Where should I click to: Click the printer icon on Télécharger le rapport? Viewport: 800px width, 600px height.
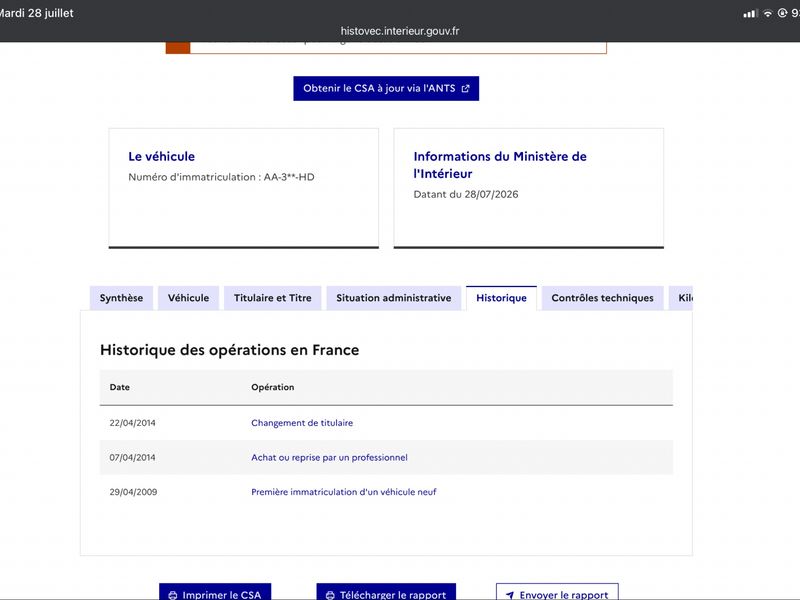(330, 595)
